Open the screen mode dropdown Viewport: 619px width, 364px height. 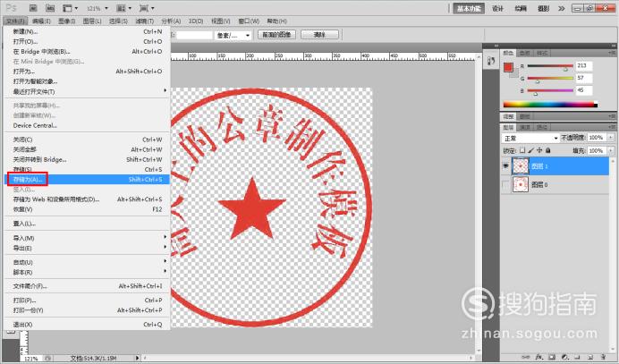[x=147, y=8]
